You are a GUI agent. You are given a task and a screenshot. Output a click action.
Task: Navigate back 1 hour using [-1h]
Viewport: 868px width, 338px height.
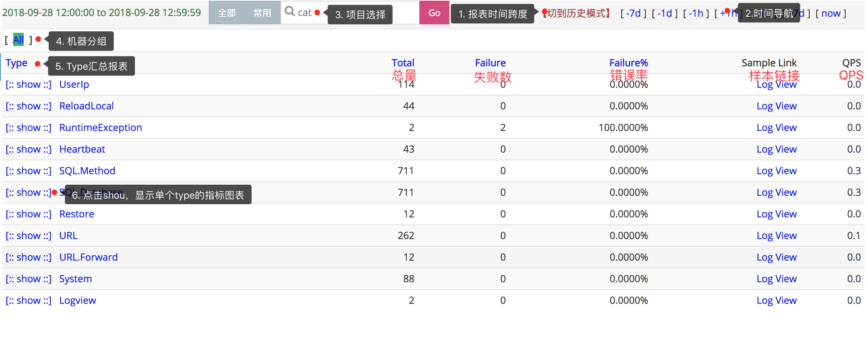696,13
